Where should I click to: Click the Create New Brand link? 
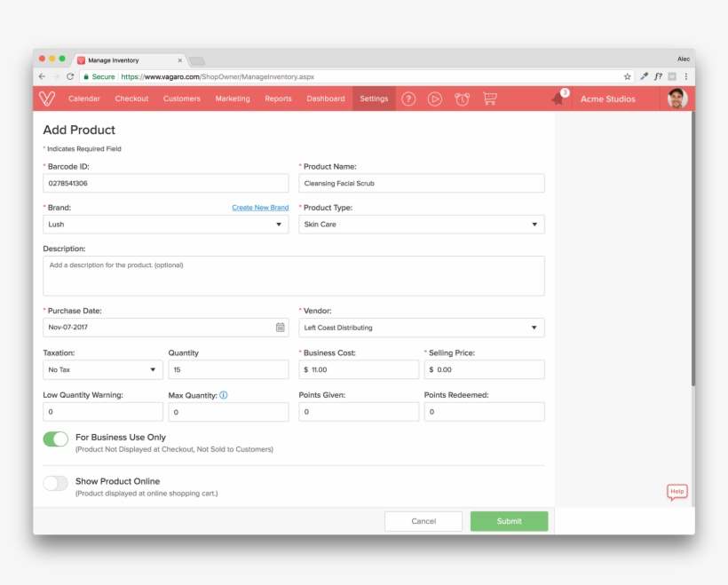click(x=260, y=208)
